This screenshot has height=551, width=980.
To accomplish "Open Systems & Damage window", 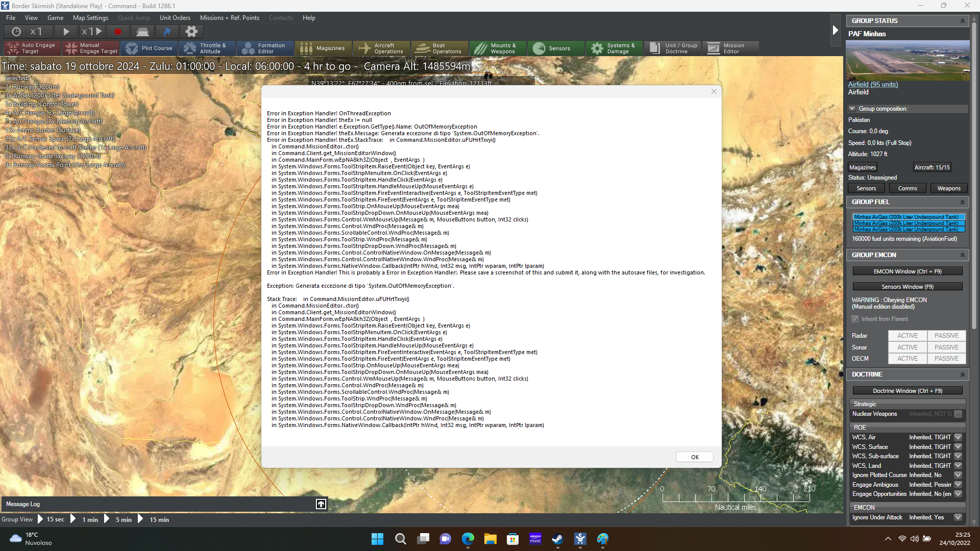I will pyautogui.click(x=615, y=48).
